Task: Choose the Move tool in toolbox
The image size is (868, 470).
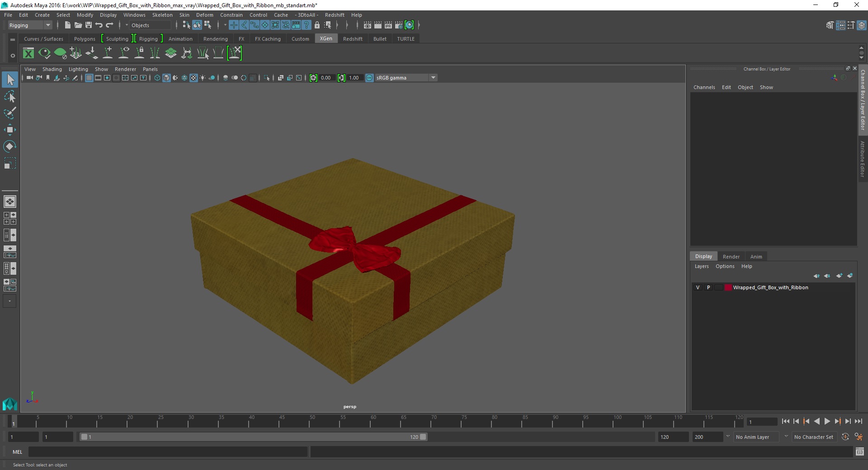Action: (10, 130)
